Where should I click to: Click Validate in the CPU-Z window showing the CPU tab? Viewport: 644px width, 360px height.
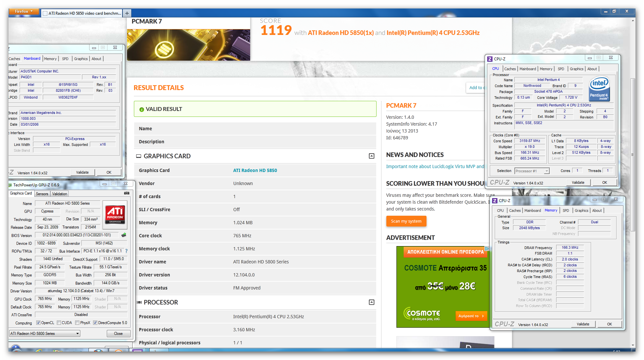pos(578,182)
